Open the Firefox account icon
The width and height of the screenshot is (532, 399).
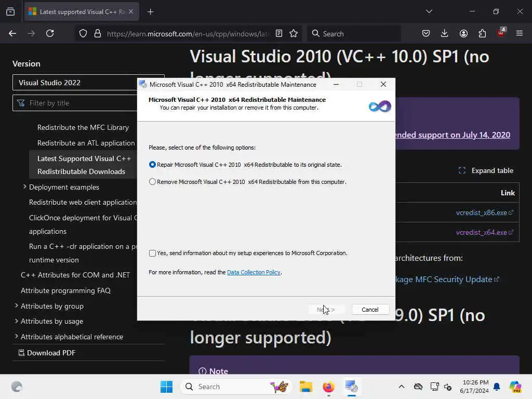[x=463, y=33]
